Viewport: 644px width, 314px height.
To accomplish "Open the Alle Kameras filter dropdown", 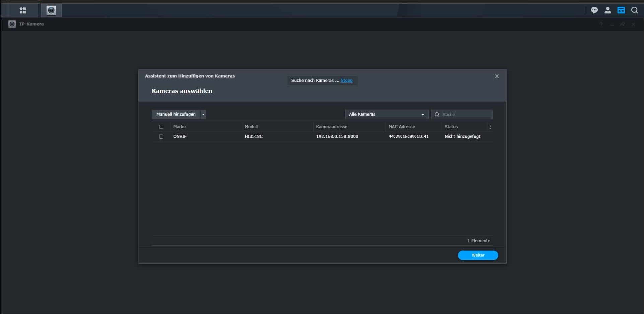I will [387, 114].
